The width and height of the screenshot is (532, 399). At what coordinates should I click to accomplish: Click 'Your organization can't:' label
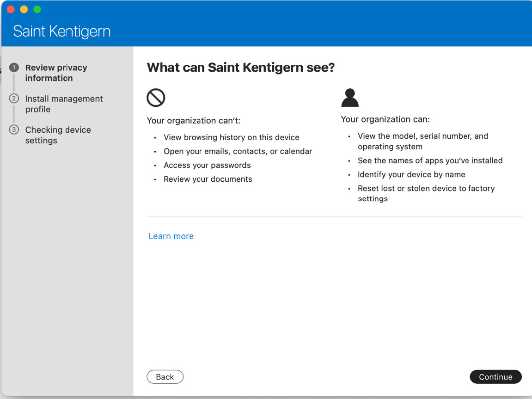pos(193,121)
